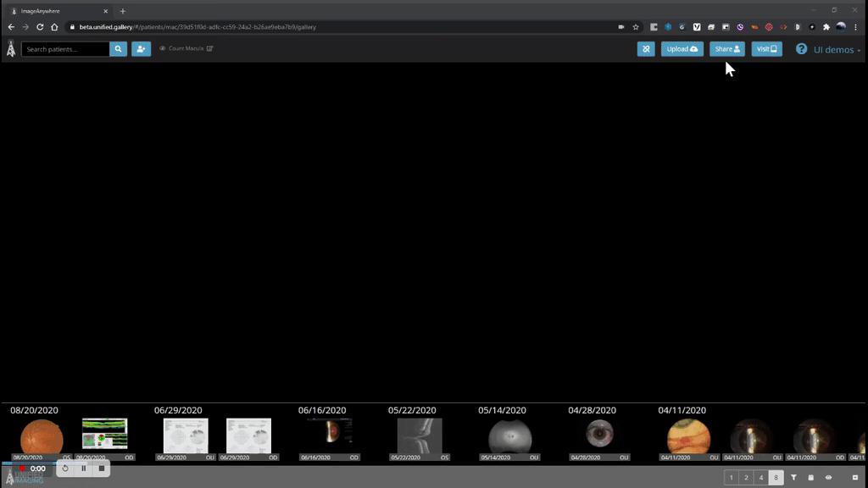Screen dimensions: 868x488
Task: Toggle the eye visibility icon in bottom bar
Action: [829, 478]
